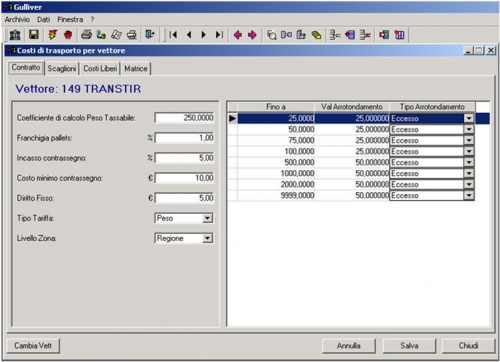The height and width of the screenshot is (362, 500).
Task: Click the binoculars find icon
Action: (x=286, y=35)
